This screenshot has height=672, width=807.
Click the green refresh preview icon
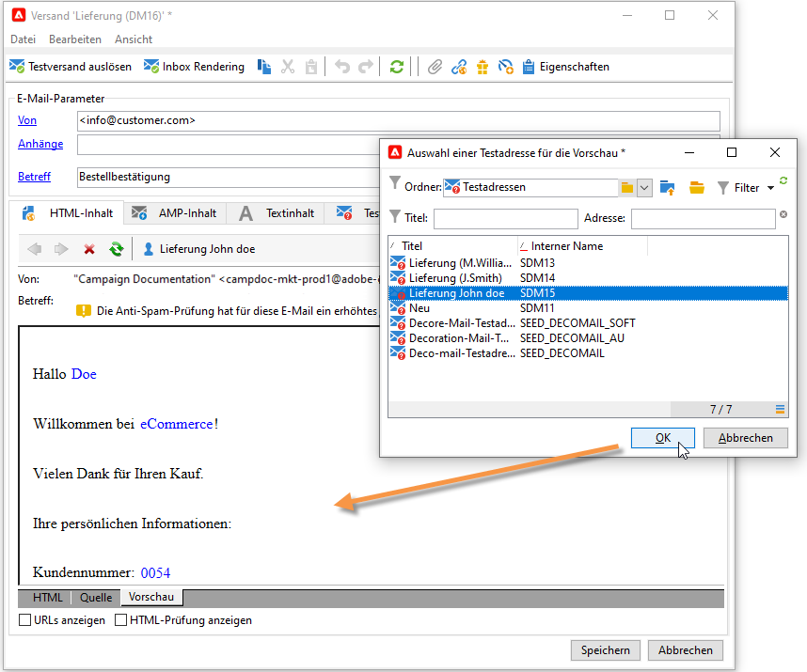pyautogui.click(x=117, y=249)
